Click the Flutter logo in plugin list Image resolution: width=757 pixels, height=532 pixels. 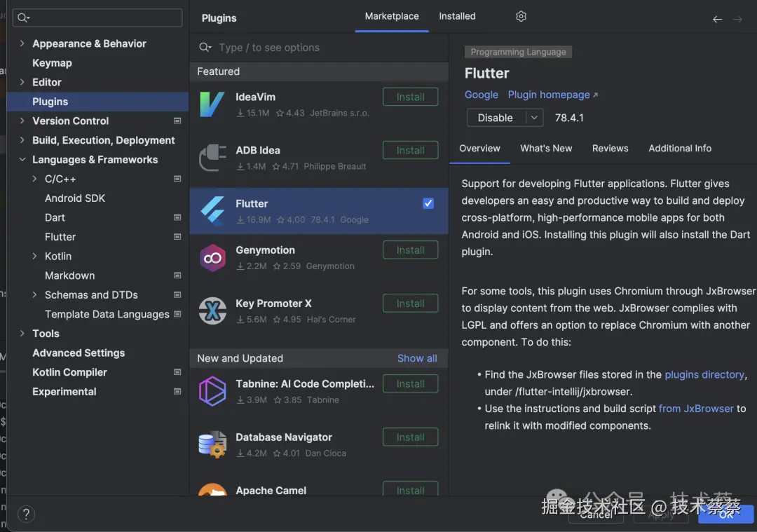[x=212, y=211]
